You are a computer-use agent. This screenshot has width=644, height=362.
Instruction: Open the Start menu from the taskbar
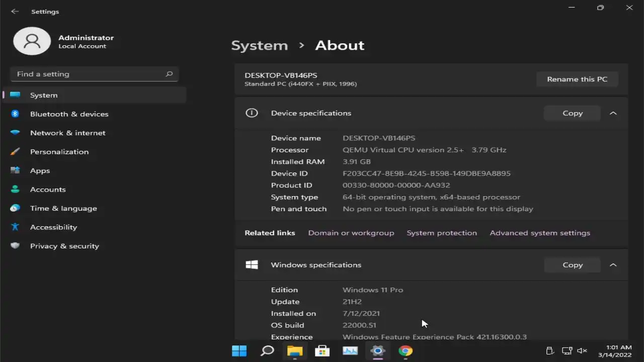click(239, 350)
